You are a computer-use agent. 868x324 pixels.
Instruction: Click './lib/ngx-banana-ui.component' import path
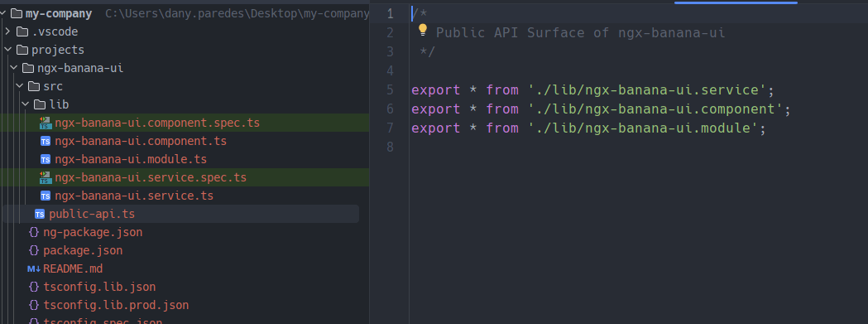click(x=655, y=109)
